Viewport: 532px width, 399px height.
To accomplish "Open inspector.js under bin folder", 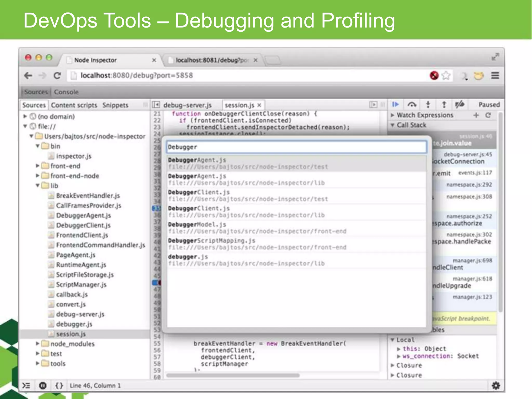I will tap(74, 156).
